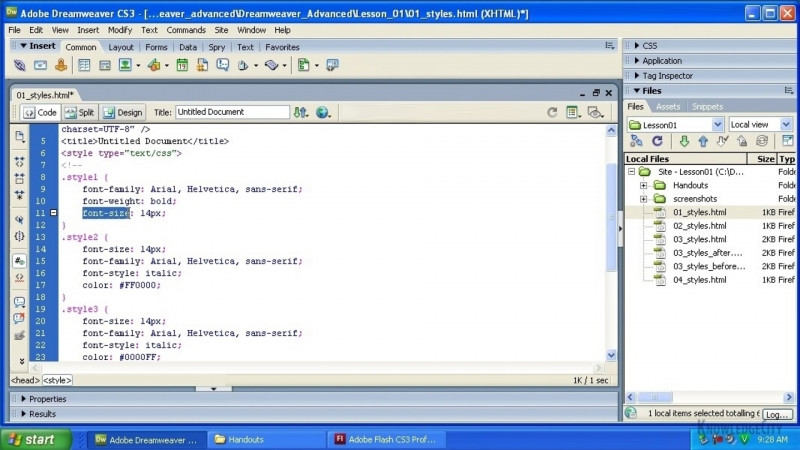This screenshot has width=800, height=450.
Task: Expand the Application panel group
Action: [637, 60]
